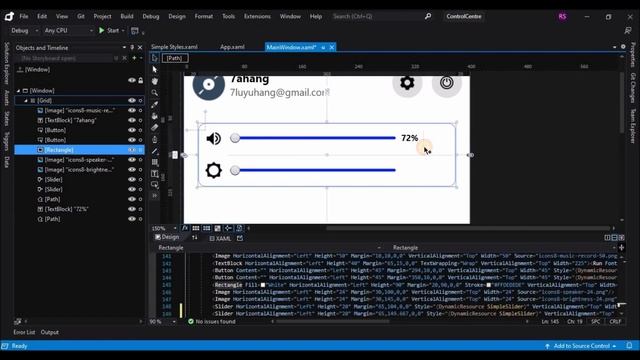Click the brightness slider thumb
The width and height of the screenshot is (640, 360).
click(235, 170)
